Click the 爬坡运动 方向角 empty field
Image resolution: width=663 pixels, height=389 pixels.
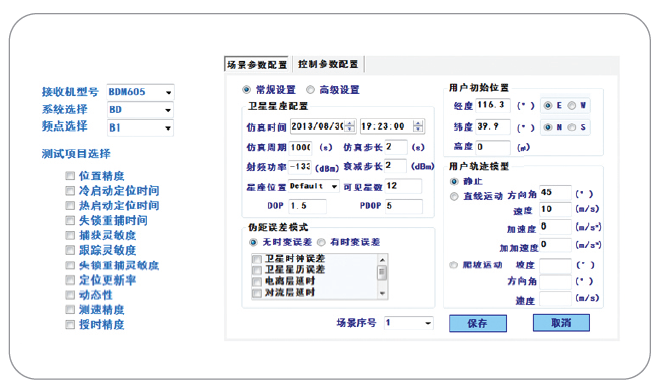(x=555, y=282)
